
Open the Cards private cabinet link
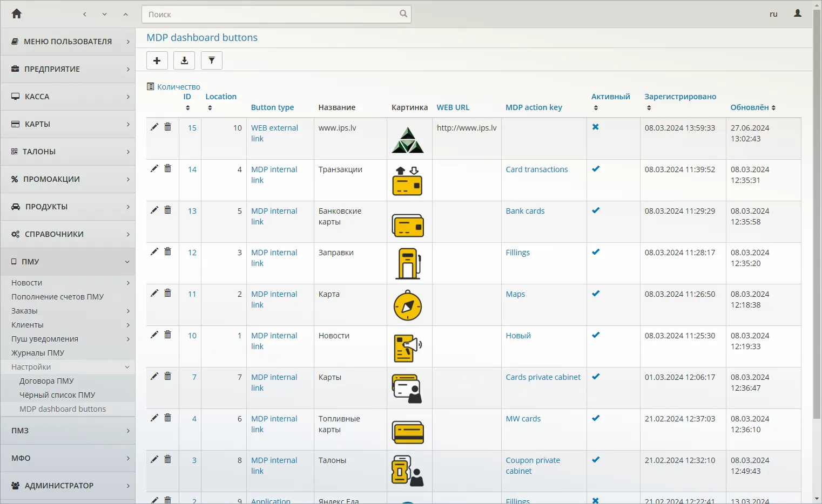543,377
